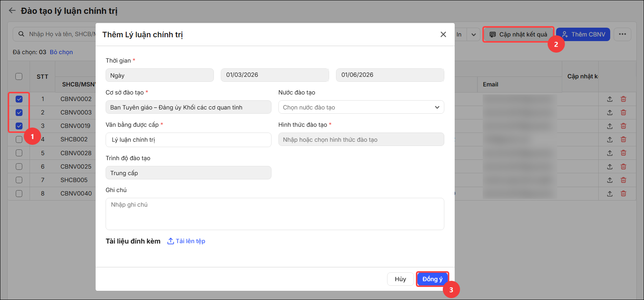Open the Trình độ đào tạo field showing Trung cấp
Viewport: 644px width, 300px height.
189,173
